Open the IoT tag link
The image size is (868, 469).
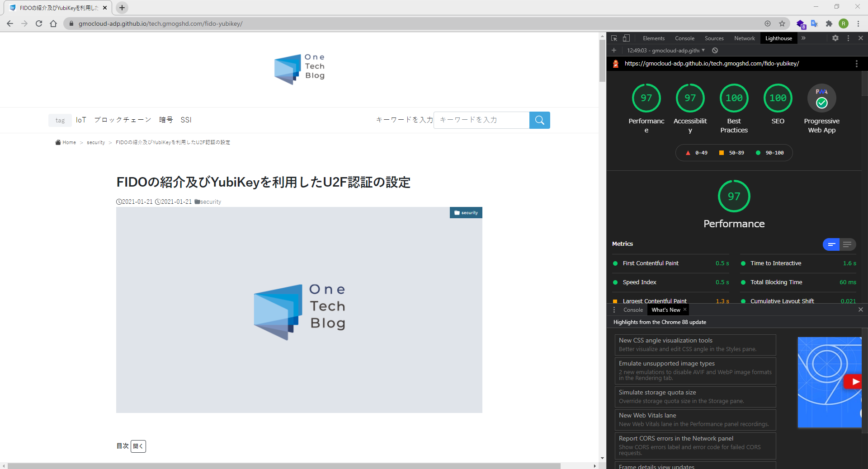click(81, 120)
